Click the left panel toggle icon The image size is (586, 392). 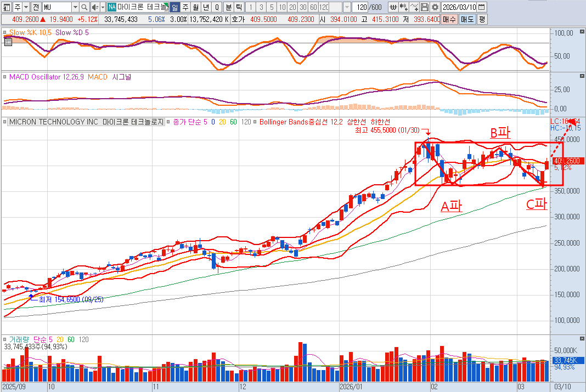coord(6,7)
